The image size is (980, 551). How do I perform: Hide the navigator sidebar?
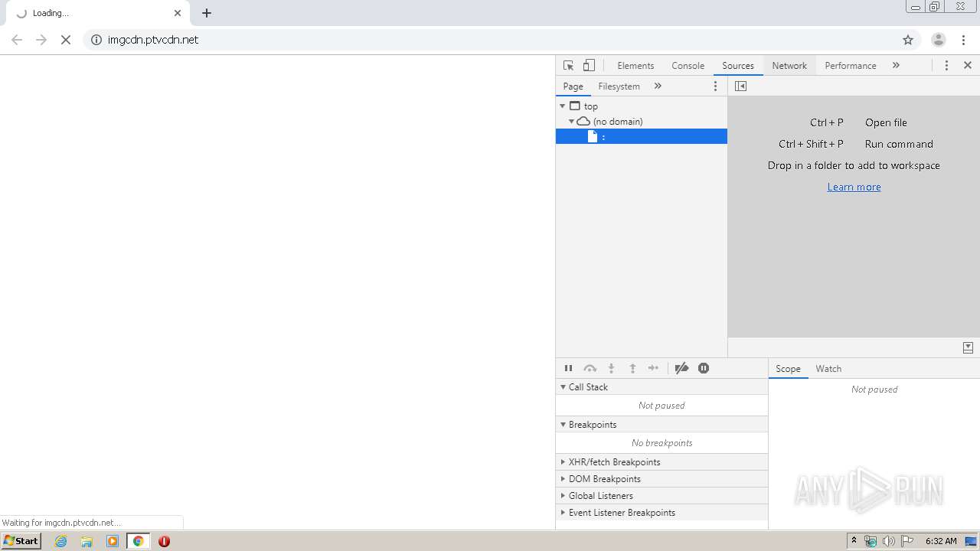pos(740,86)
